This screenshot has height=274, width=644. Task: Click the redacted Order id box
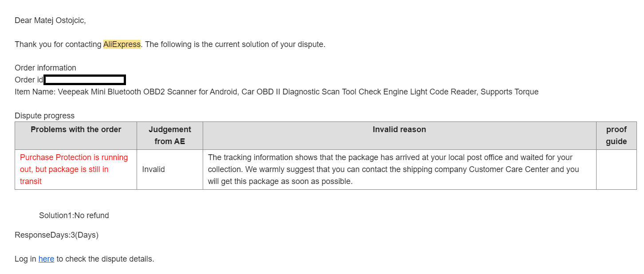[85, 80]
